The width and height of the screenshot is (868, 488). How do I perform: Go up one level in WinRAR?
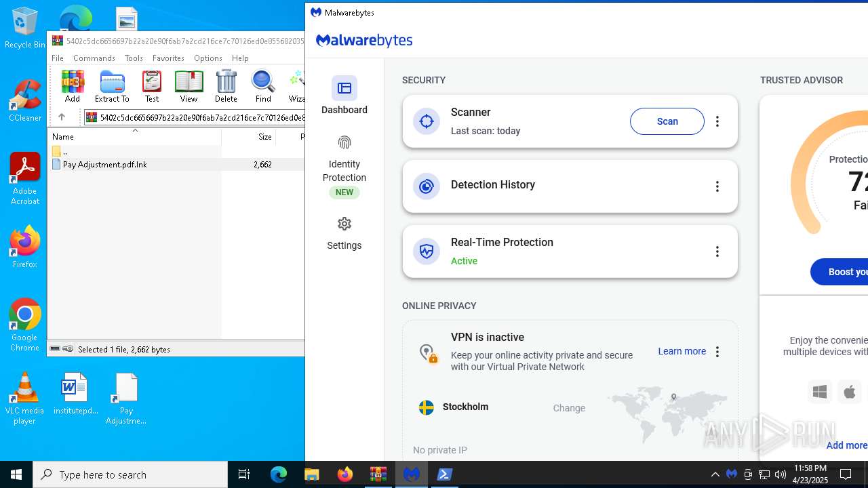pyautogui.click(x=62, y=117)
